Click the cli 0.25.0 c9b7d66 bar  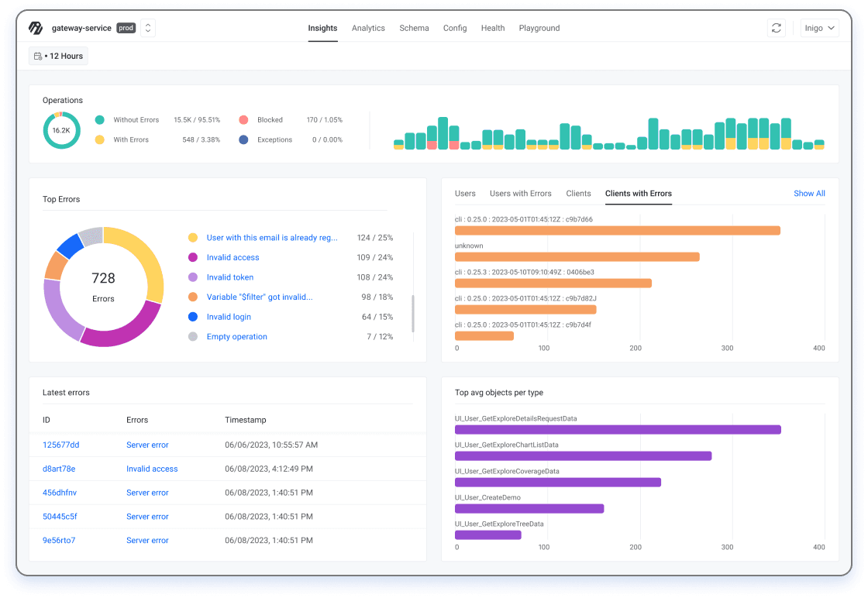click(x=617, y=231)
